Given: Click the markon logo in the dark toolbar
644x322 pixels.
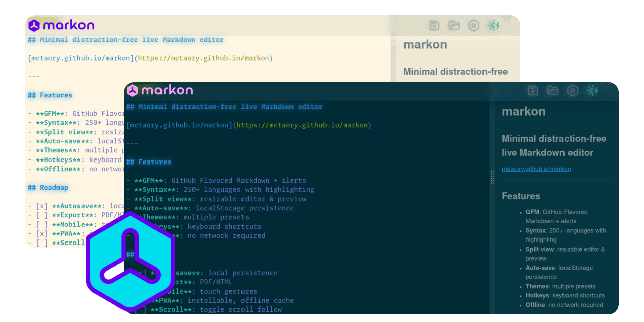Looking at the screenshot, I should click(160, 90).
